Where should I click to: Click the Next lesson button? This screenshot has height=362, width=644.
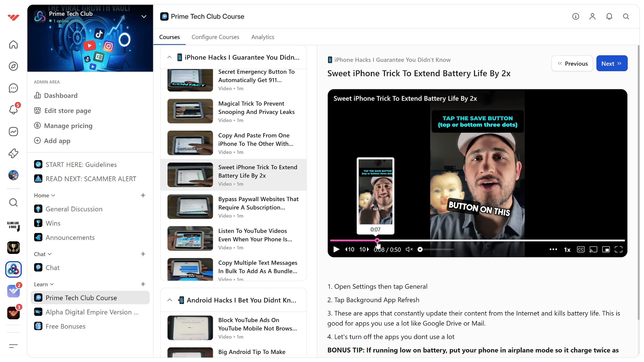pyautogui.click(x=612, y=64)
